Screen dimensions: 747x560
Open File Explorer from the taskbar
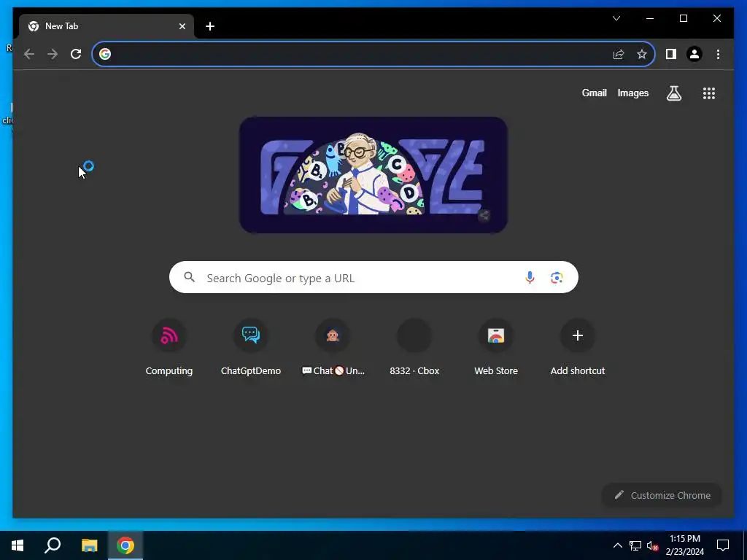click(89, 545)
